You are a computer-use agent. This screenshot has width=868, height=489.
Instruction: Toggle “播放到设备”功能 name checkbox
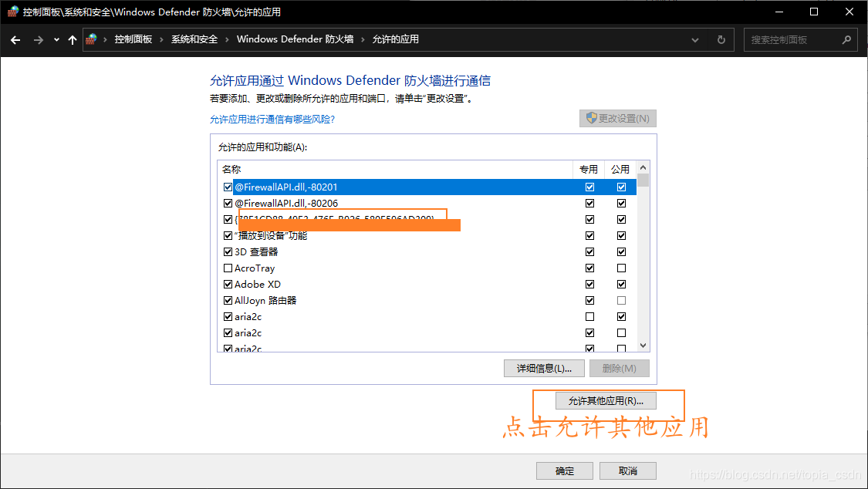pyautogui.click(x=228, y=236)
